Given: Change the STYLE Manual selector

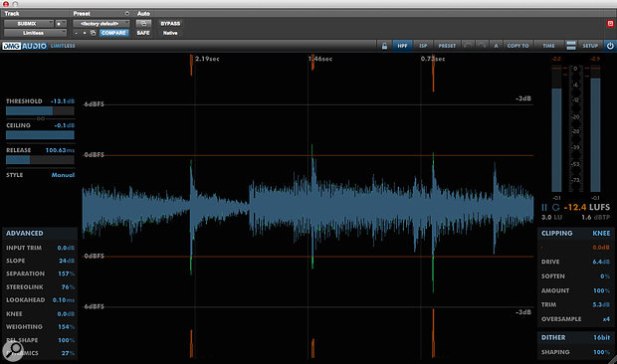Looking at the screenshot, I should coord(63,175).
